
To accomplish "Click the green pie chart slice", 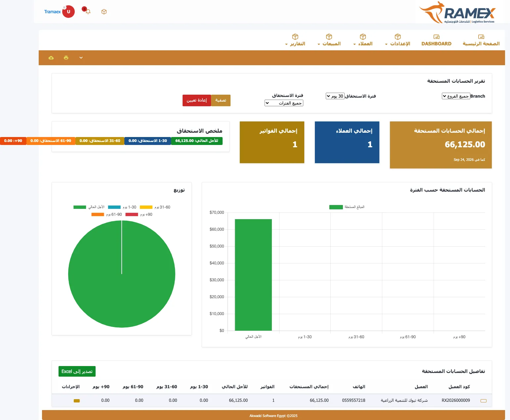I will click(122, 274).
